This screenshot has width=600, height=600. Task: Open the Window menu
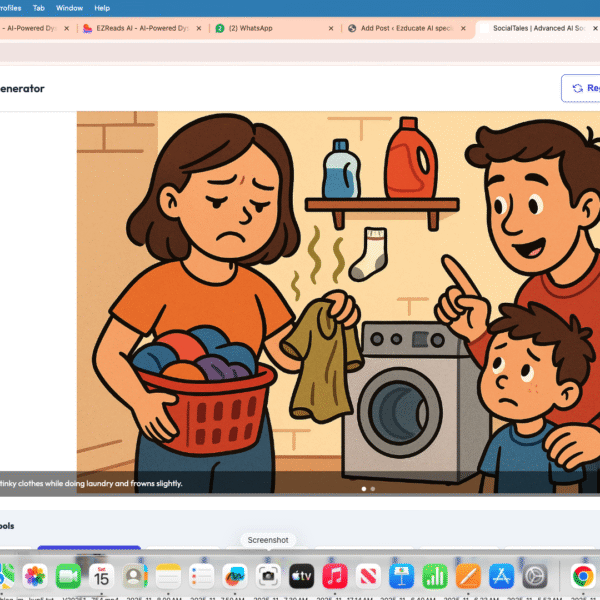[x=69, y=8]
